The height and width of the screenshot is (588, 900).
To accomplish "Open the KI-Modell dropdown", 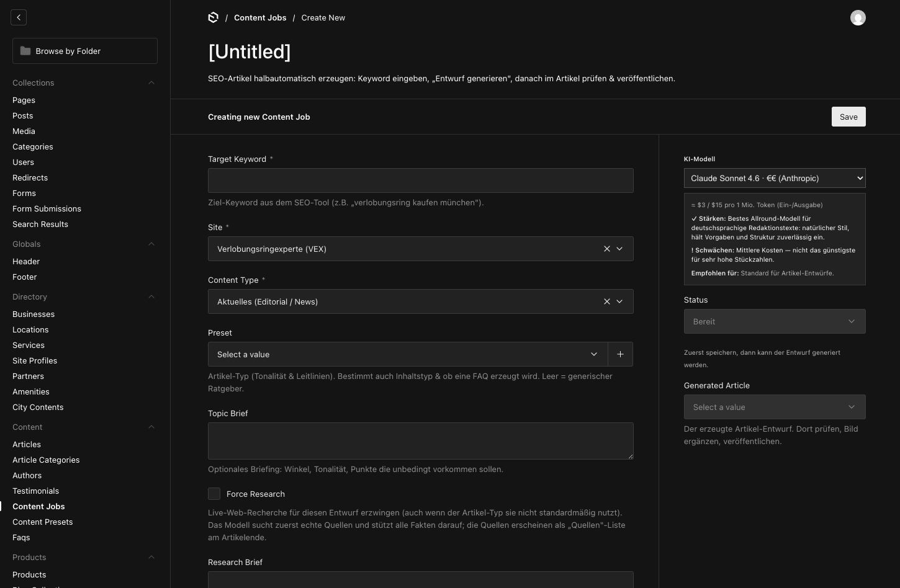I will click(775, 178).
